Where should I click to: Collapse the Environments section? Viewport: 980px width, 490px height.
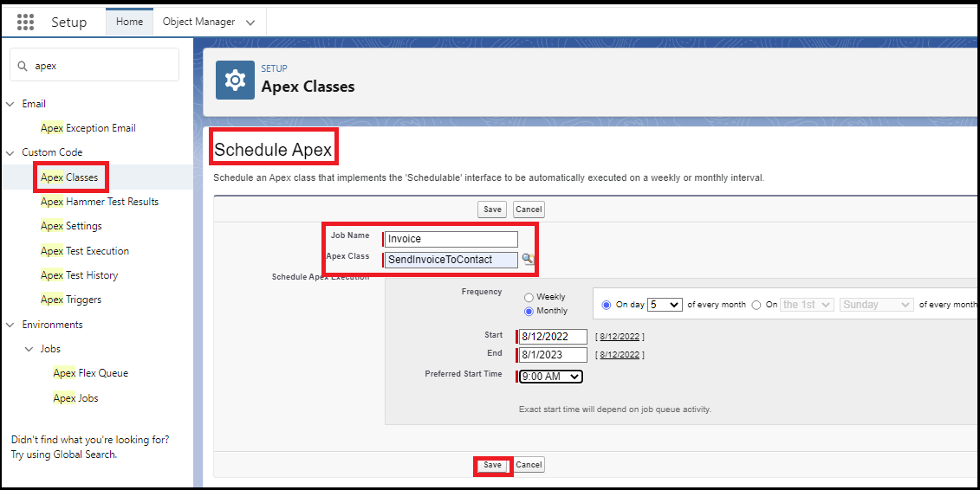(10, 325)
